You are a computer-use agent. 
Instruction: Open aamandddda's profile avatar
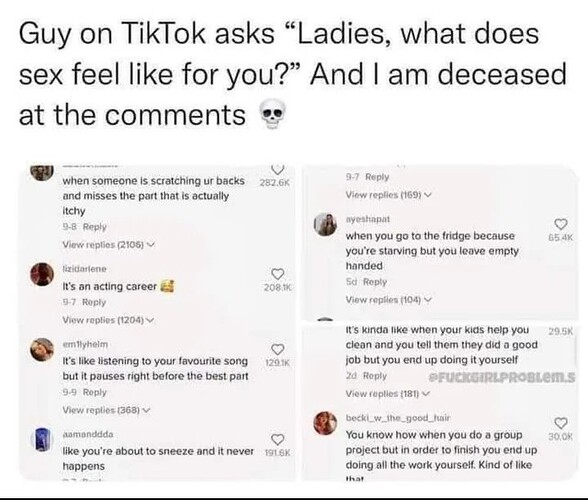pos(40,440)
